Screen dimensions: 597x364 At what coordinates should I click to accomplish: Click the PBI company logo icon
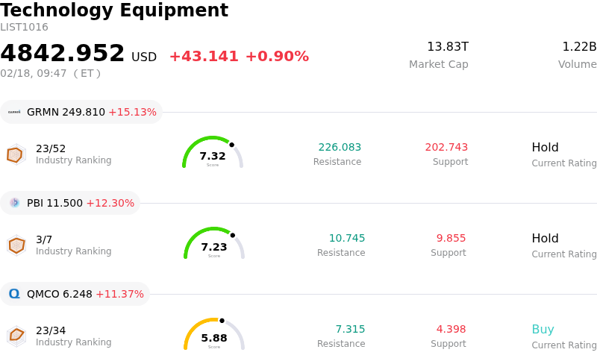14,203
